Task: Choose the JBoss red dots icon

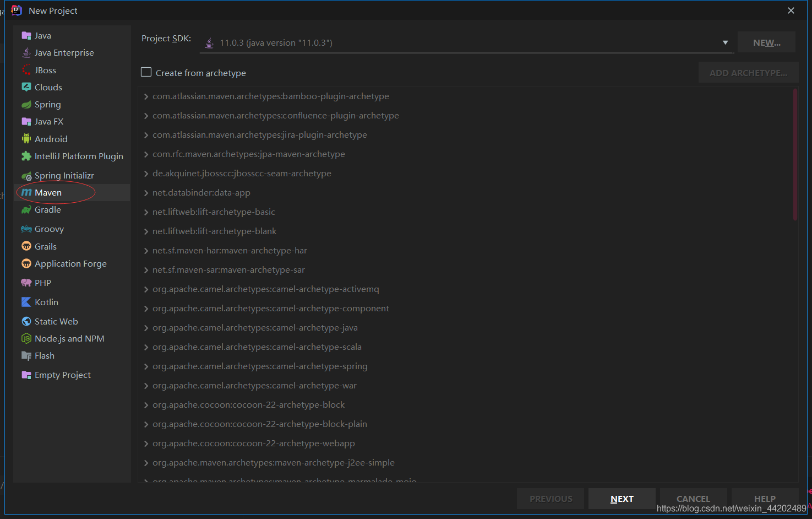Action: tap(26, 70)
